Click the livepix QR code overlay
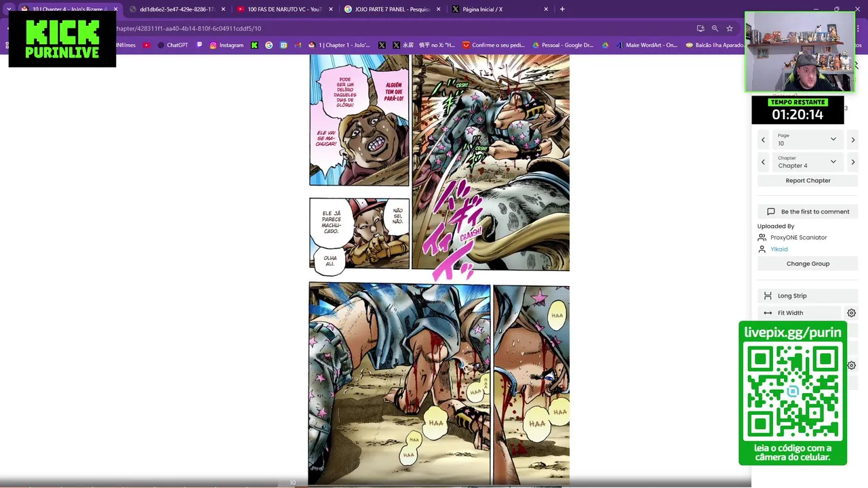Viewport: 868px width, 488px height. click(793, 393)
